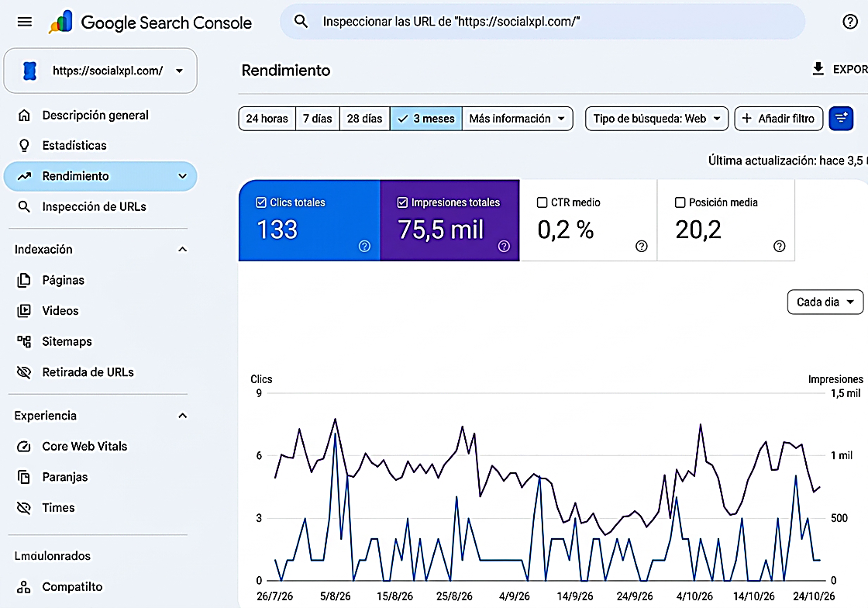Collapse the Indexación section
The width and height of the screenshot is (868, 608).
point(182,250)
